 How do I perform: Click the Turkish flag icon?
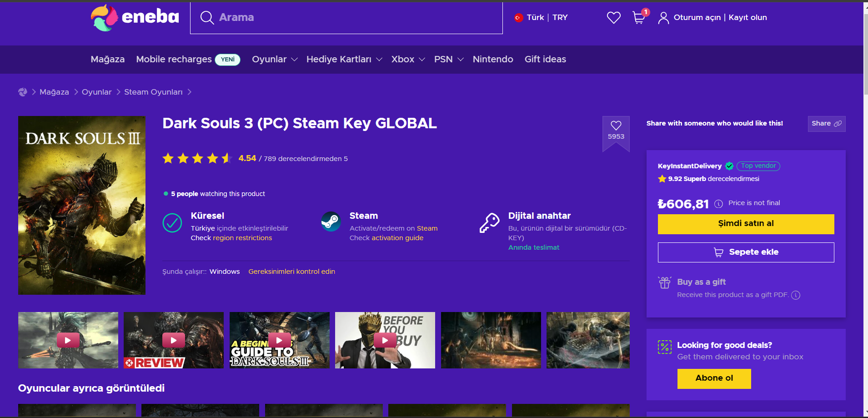[518, 18]
